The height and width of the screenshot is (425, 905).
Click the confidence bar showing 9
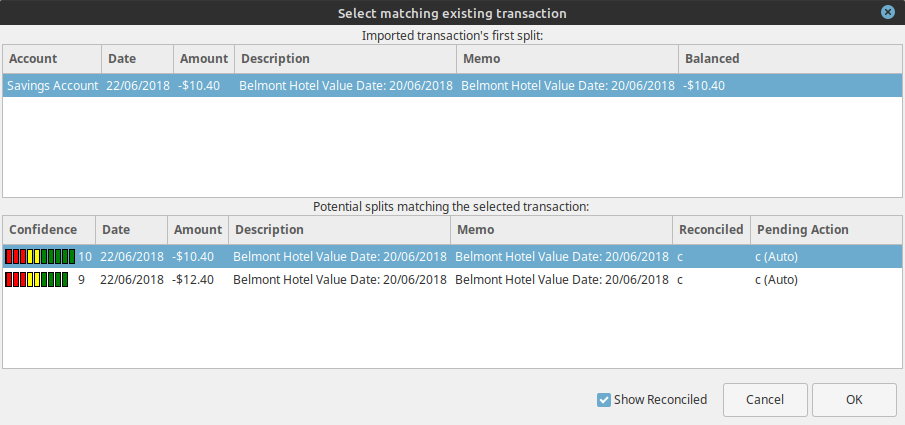coord(36,280)
